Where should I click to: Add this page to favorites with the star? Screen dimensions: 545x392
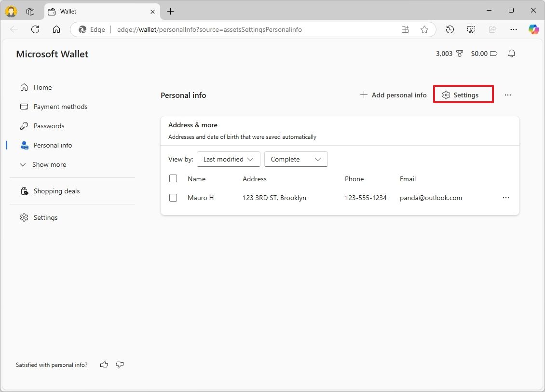coord(424,29)
